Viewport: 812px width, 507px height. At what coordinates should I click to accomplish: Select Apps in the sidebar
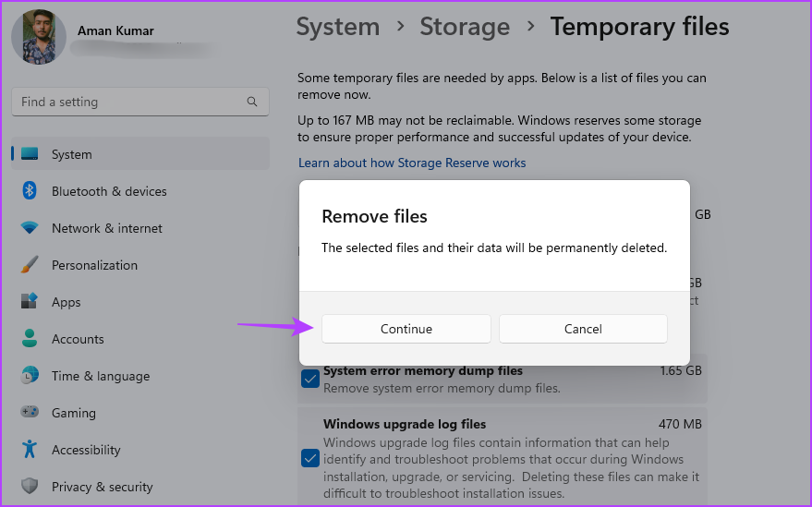tap(140, 302)
